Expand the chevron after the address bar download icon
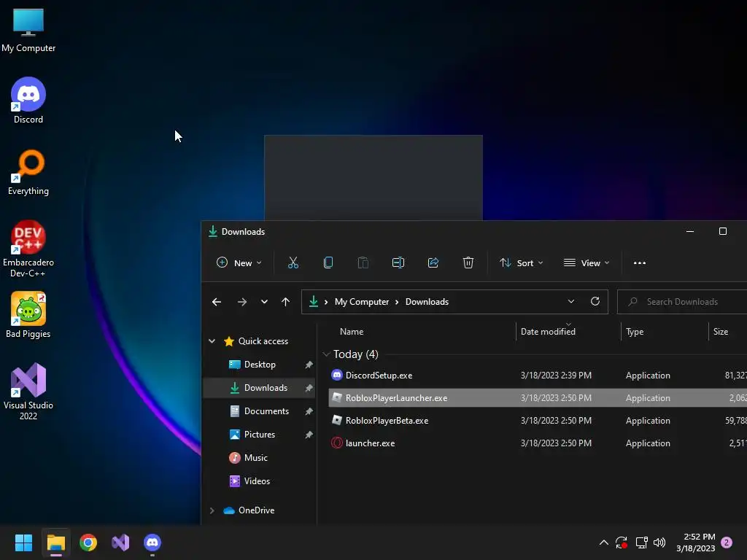Screen dimensions: 747x560 coord(326,302)
